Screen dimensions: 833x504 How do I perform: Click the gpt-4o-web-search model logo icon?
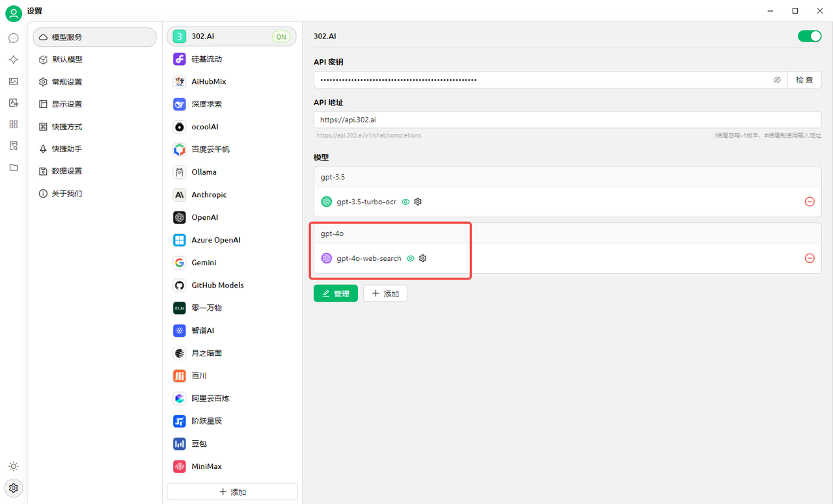(327, 258)
